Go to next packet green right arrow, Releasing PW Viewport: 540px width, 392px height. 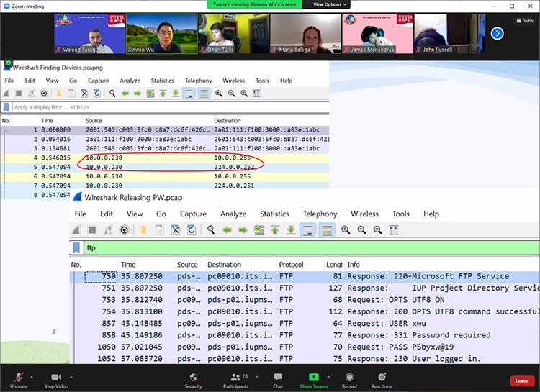click(243, 230)
